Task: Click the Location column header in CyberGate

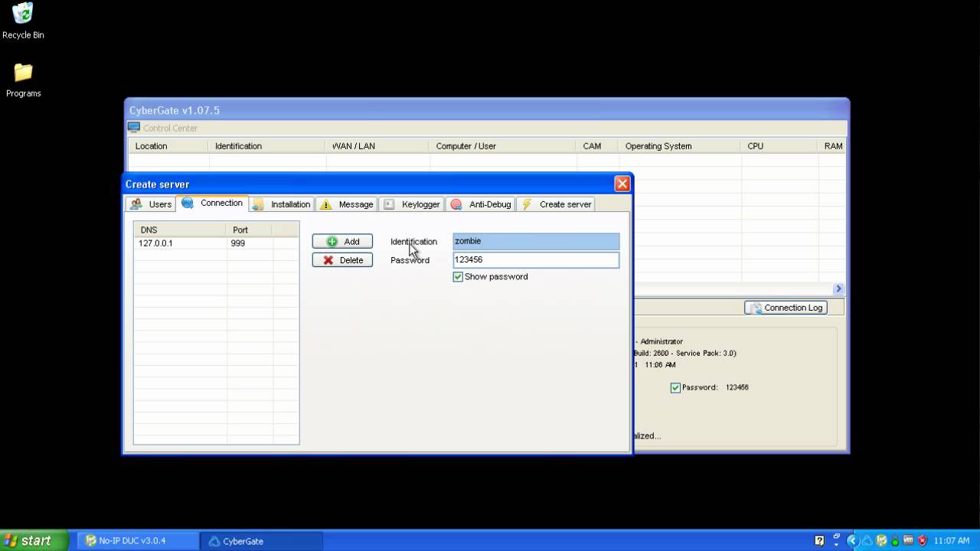Action: pos(168,146)
